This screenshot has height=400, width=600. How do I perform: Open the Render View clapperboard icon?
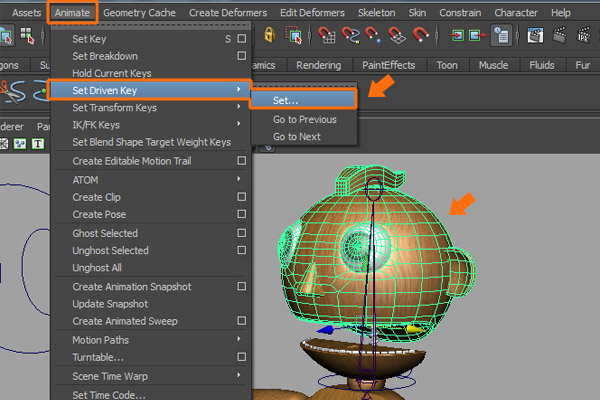(x=535, y=37)
